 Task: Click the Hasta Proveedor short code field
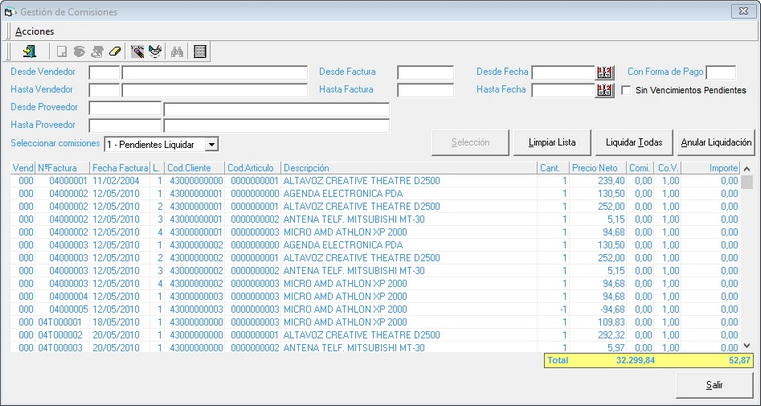tap(125, 126)
